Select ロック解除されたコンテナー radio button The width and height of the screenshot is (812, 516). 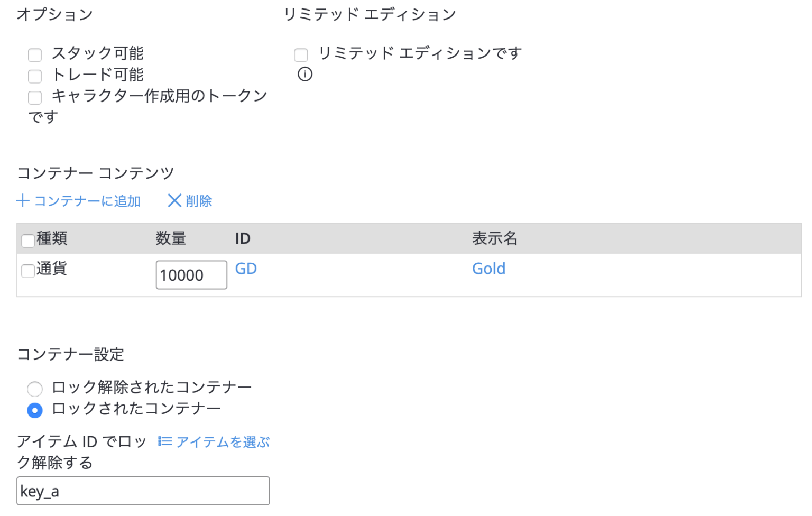[35, 389]
